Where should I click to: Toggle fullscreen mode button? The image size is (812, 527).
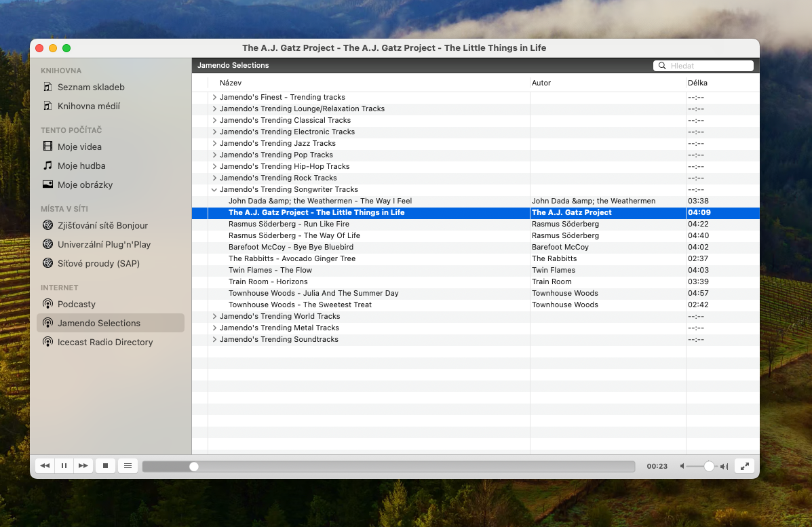point(745,467)
